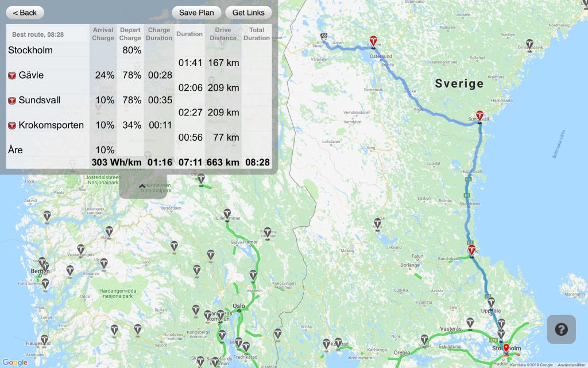Click the Save Plan button
The height and width of the screenshot is (368, 588).
coord(196,13)
